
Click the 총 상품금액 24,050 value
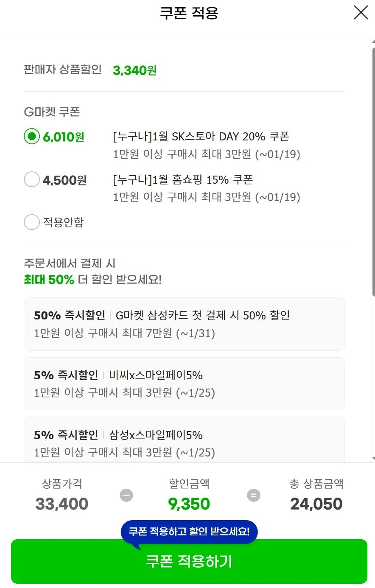tap(316, 504)
